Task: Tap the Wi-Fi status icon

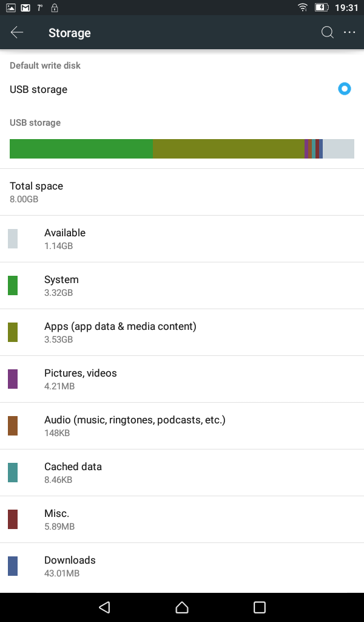Action: coord(303,7)
